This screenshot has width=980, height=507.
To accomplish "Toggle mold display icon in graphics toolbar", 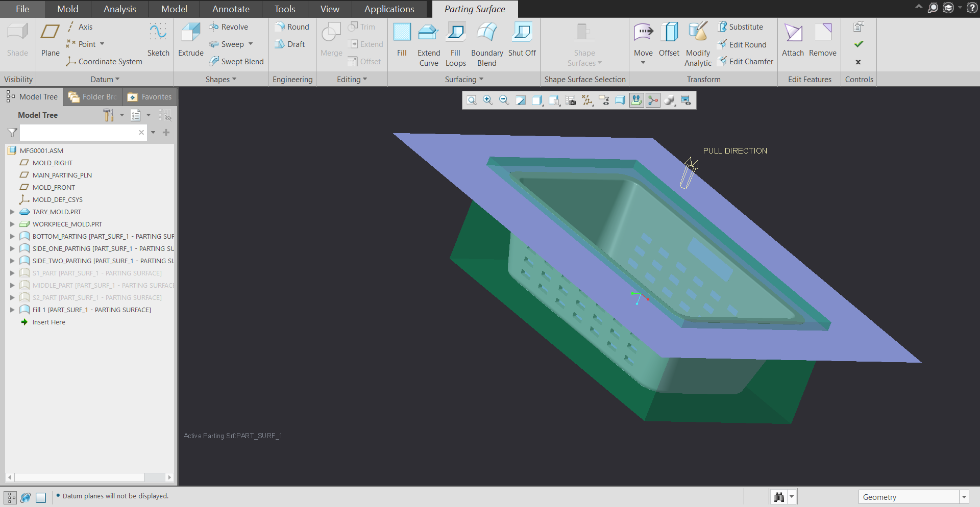I will click(686, 100).
